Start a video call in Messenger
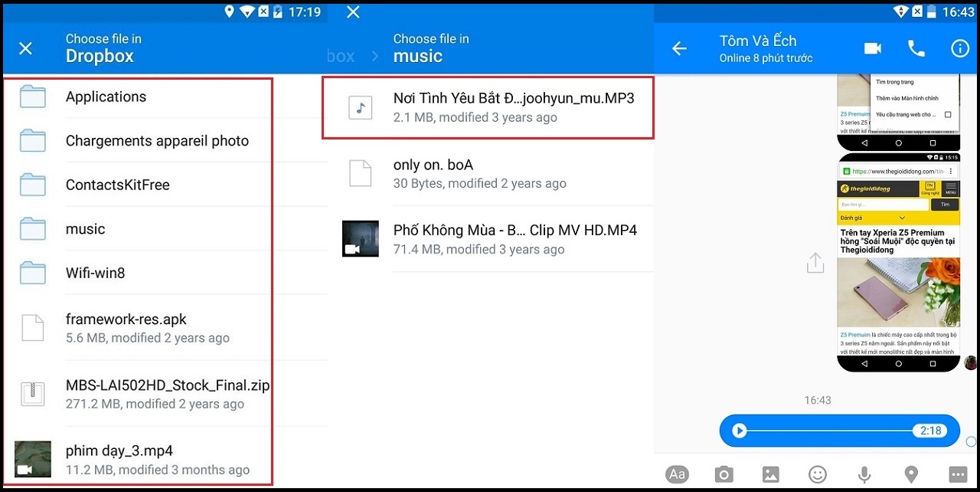 click(873, 48)
